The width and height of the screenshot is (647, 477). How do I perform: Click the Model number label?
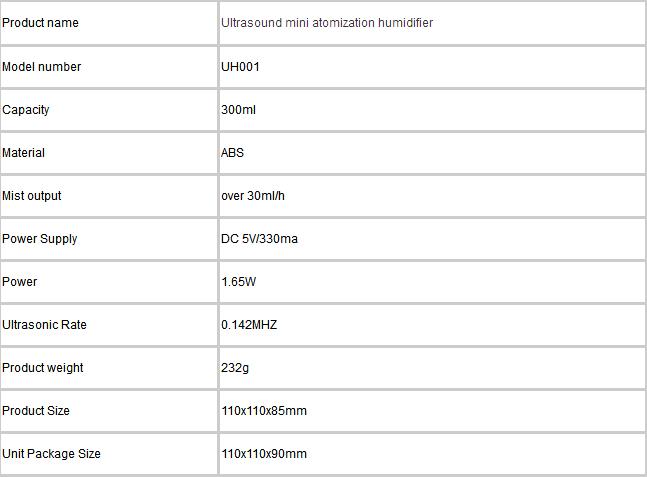click(x=41, y=66)
